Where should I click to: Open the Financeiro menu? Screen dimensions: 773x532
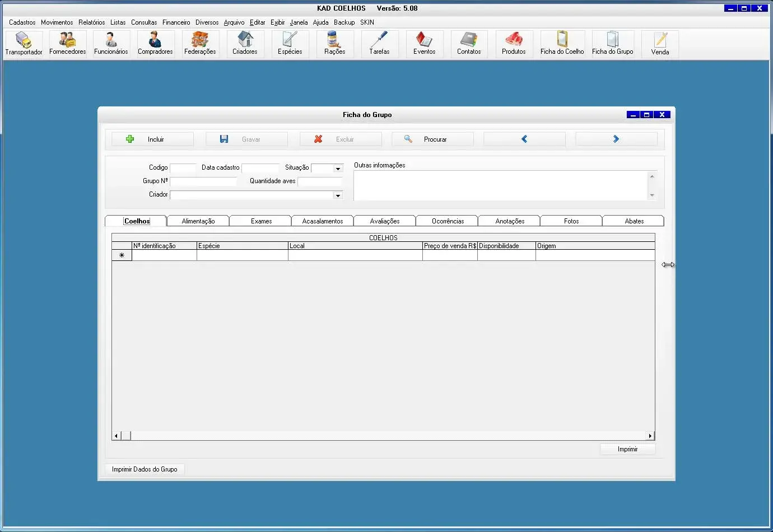pos(176,22)
